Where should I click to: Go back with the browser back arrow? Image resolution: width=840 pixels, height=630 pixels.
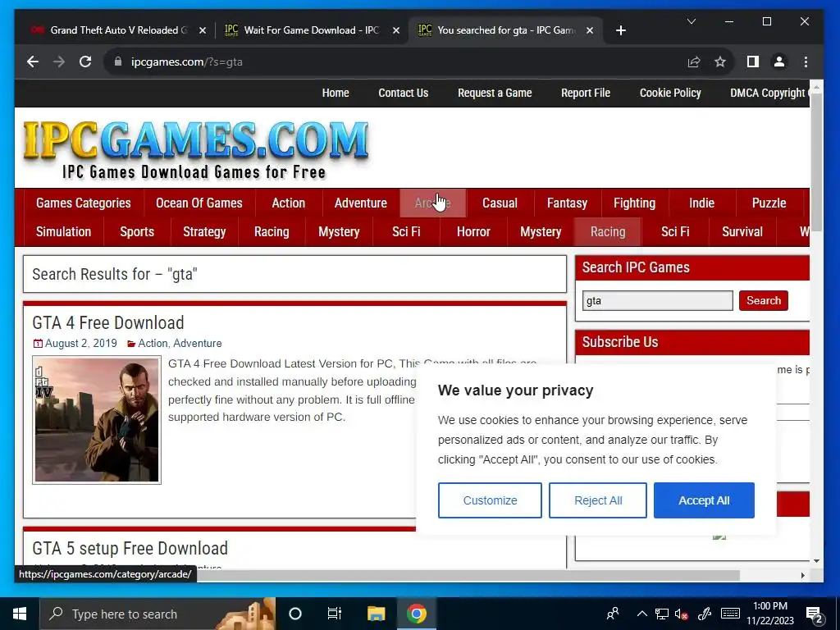tap(33, 62)
